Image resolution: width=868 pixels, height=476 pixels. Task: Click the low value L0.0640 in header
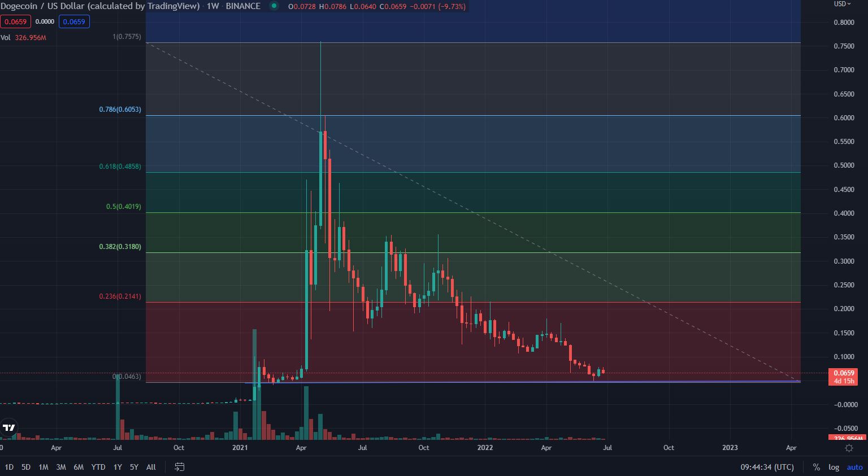coord(363,6)
